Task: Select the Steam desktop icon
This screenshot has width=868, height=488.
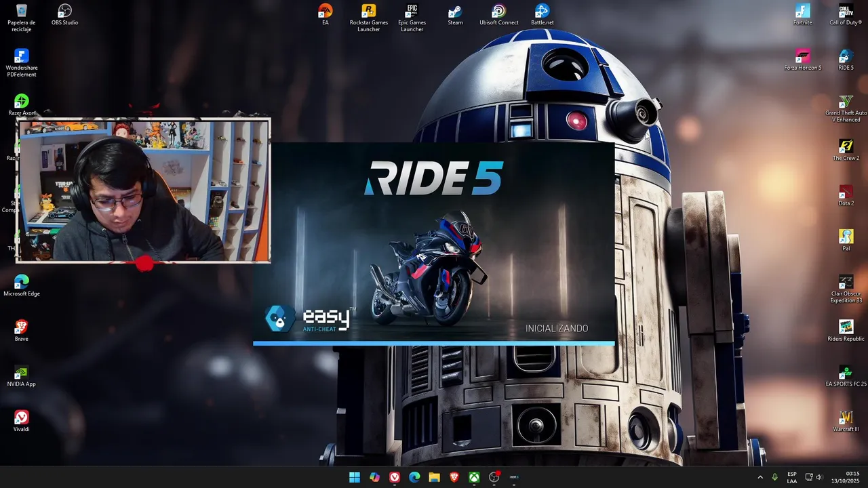Action: point(456,15)
